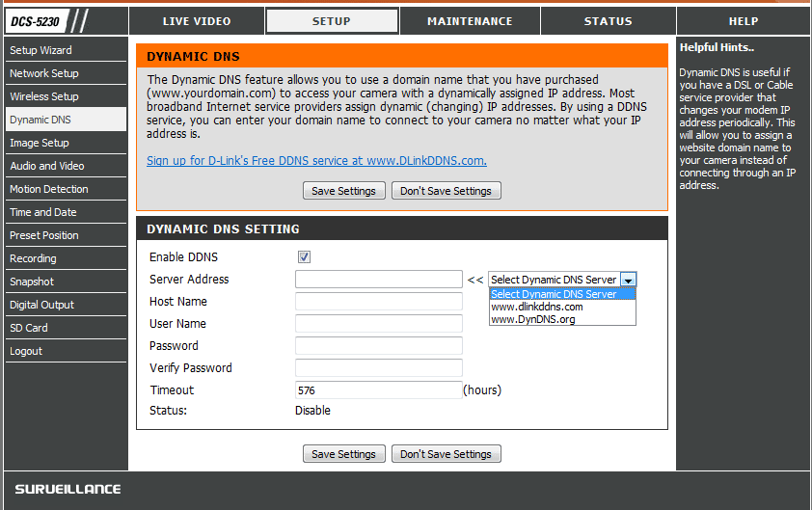The image size is (812, 510).
Task: Click the Host Name input field
Action: (x=379, y=302)
